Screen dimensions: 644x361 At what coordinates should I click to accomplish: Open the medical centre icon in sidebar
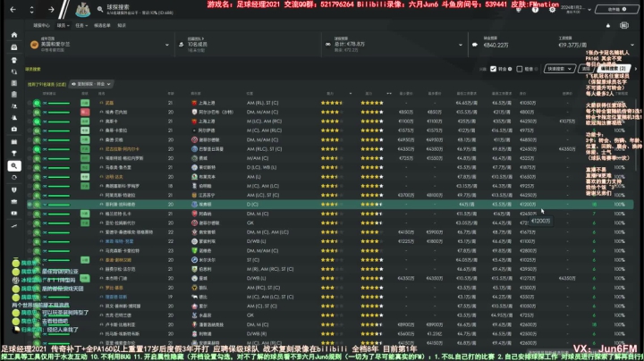14,130
